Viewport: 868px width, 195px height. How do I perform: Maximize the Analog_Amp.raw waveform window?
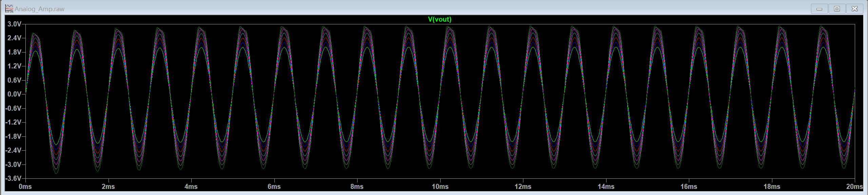pos(837,9)
